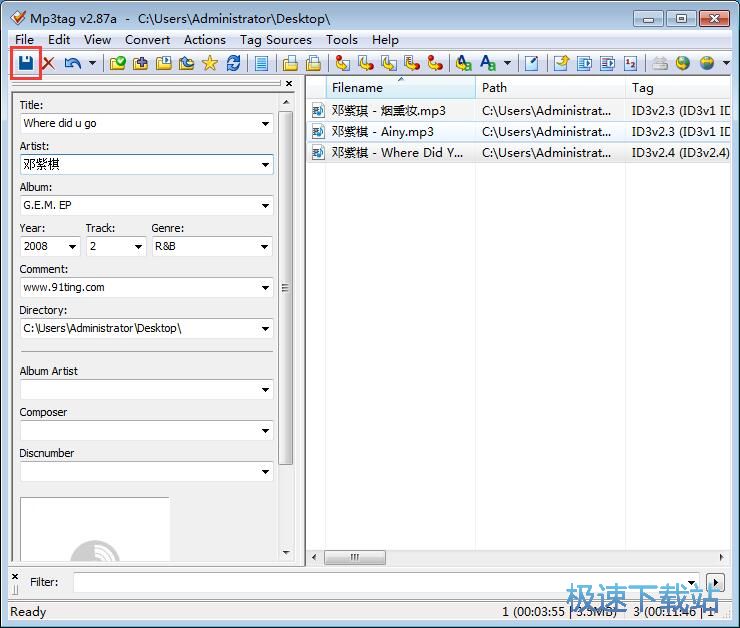Open the Year dropdown
This screenshot has width=740, height=628.
(x=72, y=246)
